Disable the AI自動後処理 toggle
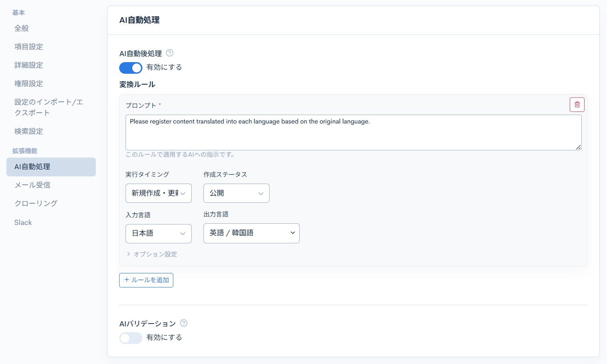Image resolution: width=607 pixels, height=364 pixels. coord(131,68)
